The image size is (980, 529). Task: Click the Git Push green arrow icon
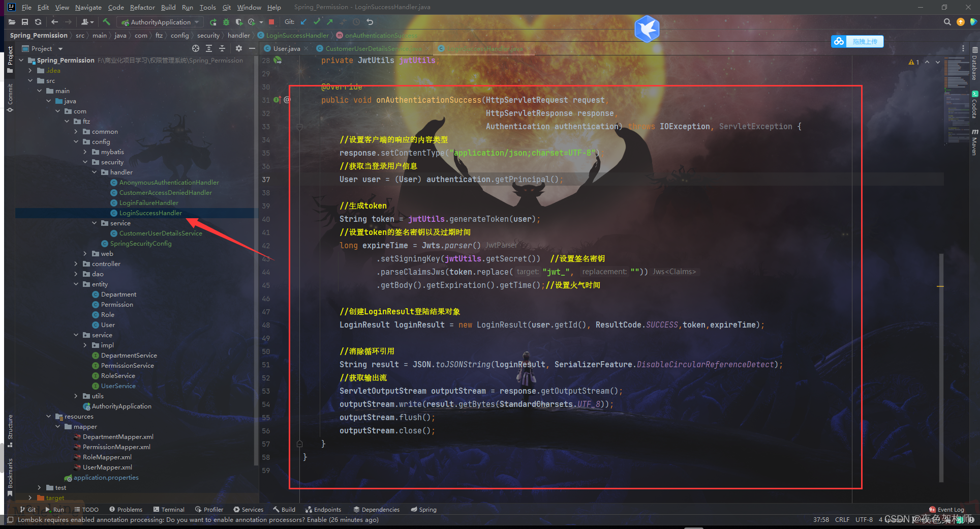(330, 22)
